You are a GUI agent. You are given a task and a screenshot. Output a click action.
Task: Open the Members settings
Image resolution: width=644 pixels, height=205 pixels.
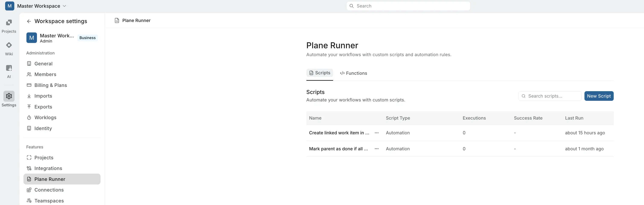click(x=45, y=74)
